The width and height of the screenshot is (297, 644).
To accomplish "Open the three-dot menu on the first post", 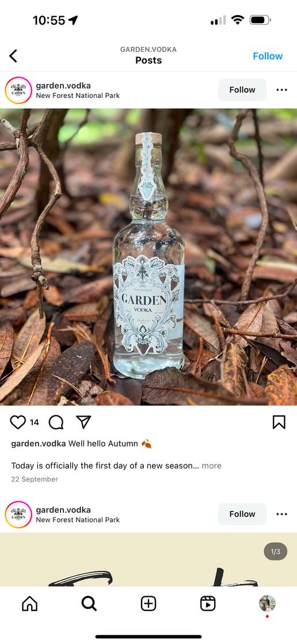I will (282, 90).
